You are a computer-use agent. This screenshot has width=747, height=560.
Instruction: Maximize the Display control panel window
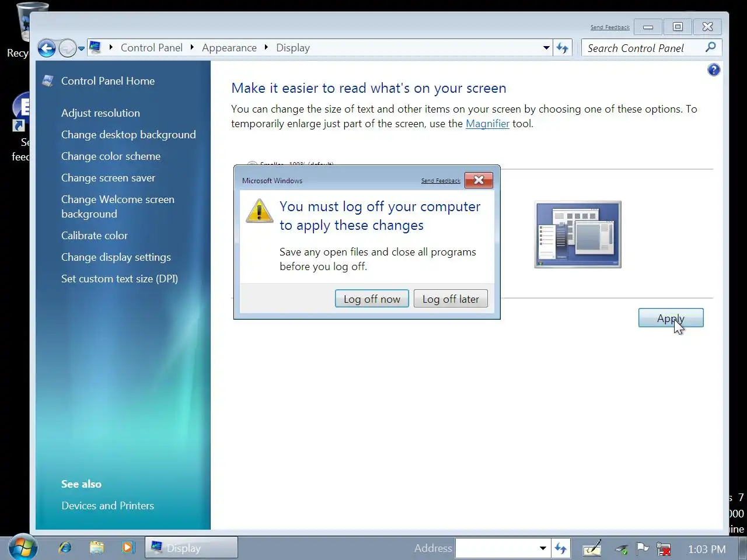678,27
